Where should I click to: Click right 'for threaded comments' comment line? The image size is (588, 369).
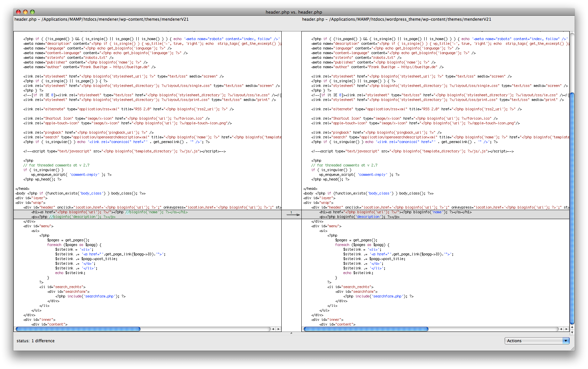click(344, 165)
